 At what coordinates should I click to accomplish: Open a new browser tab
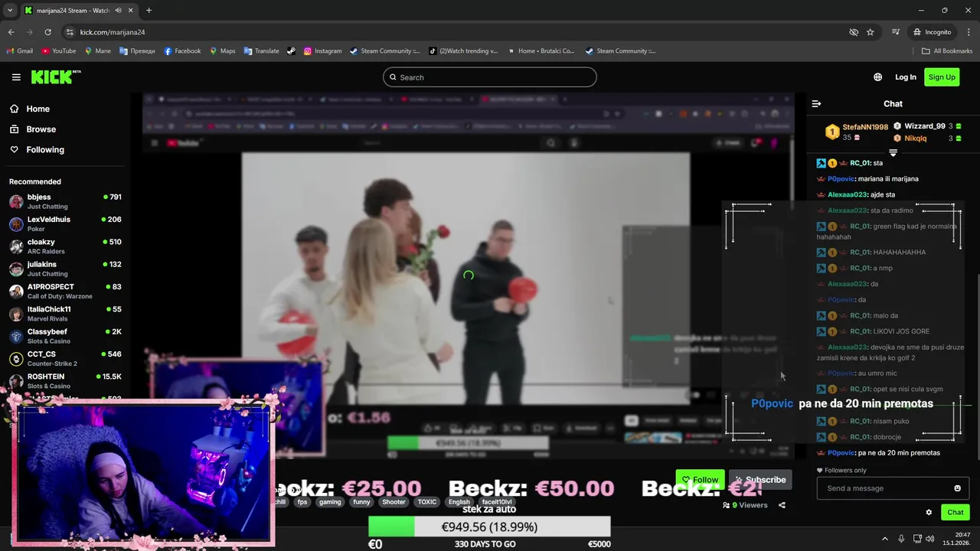click(x=149, y=11)
